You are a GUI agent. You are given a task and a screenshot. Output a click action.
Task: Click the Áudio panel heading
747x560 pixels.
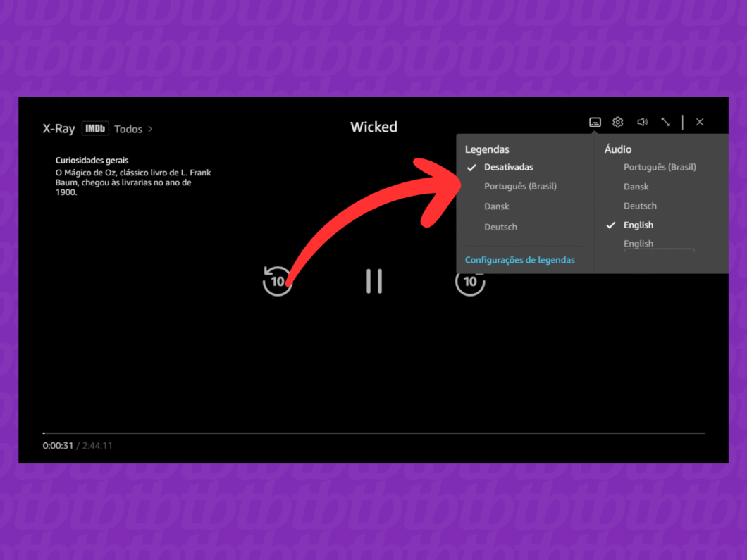[618, 149]
